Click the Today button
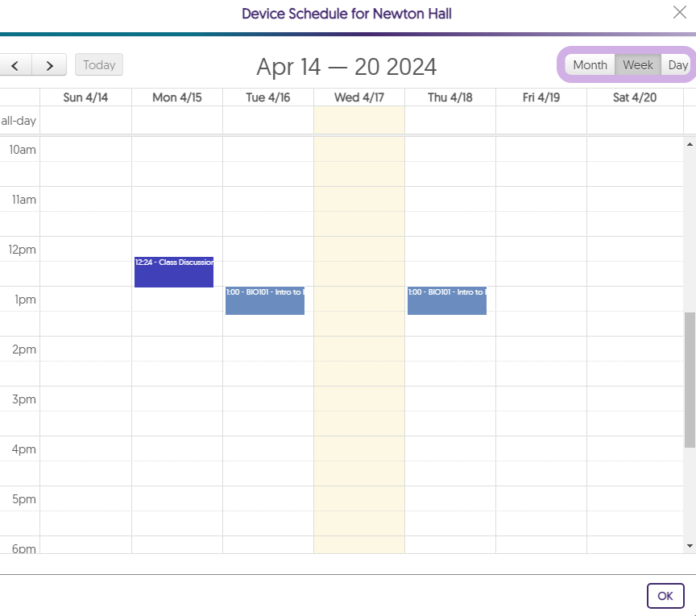This screenshot has width=696, height=616. [99, 65]
